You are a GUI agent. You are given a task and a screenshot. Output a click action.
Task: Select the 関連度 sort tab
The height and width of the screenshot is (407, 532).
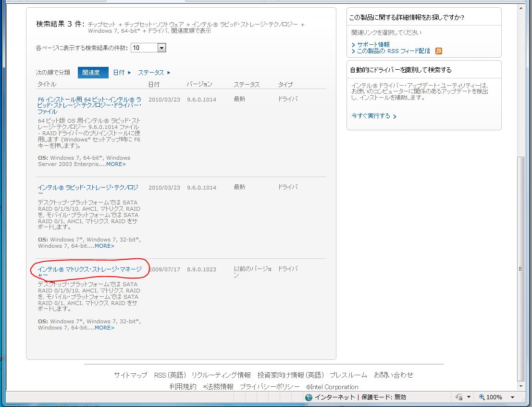(x=93, y=72)
